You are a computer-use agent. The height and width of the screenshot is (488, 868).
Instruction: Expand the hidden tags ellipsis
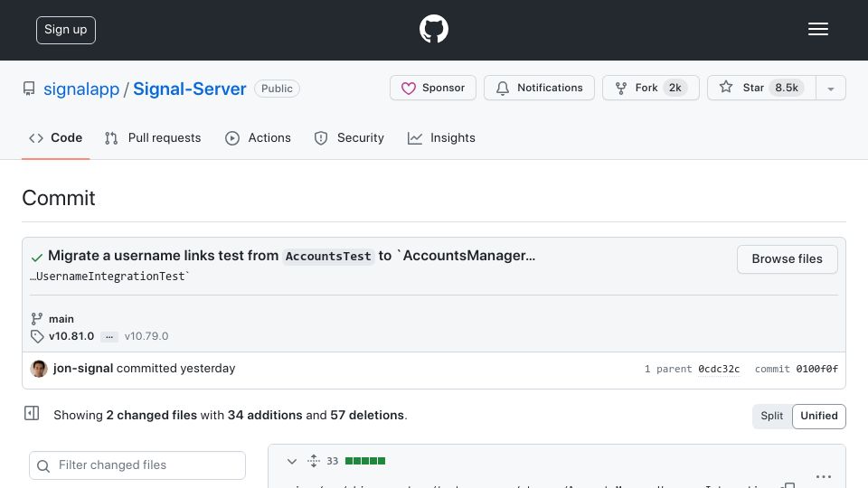point(109,336)
